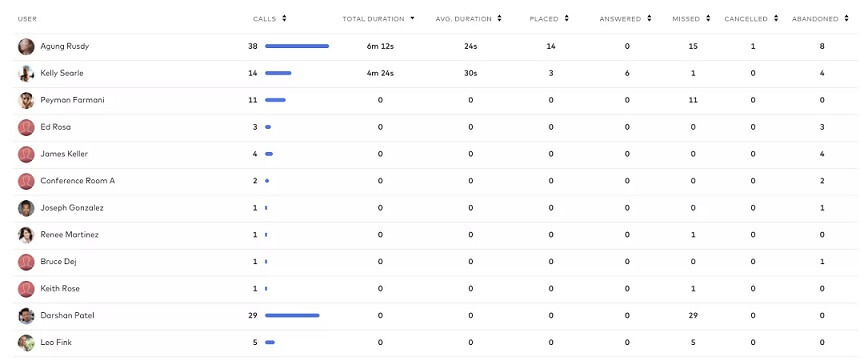This screenshot has width=860, height=361.
Task: Select the name Conference Room A
Action: pos(78,180)
